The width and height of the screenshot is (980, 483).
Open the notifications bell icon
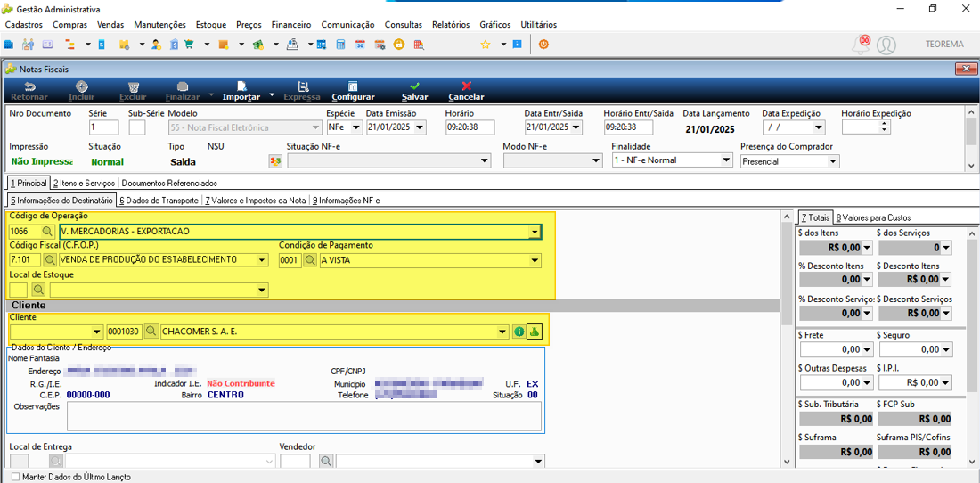point(862,45)
